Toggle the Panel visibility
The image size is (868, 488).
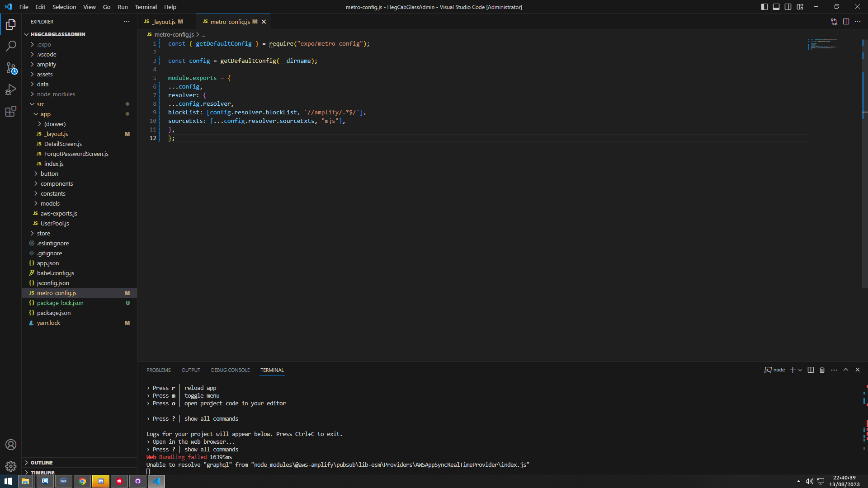tap(776, 7)
